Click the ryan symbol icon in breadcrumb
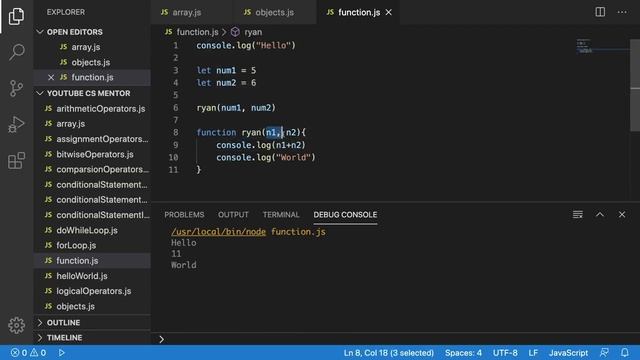This screenshot has width=640, height=360. [x=235, y=32]
